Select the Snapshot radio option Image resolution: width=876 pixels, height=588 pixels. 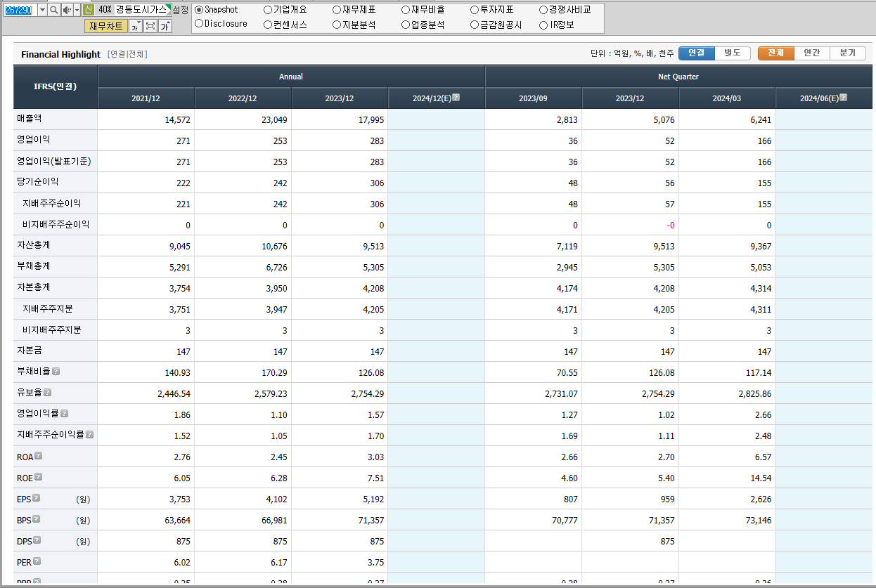199,10
